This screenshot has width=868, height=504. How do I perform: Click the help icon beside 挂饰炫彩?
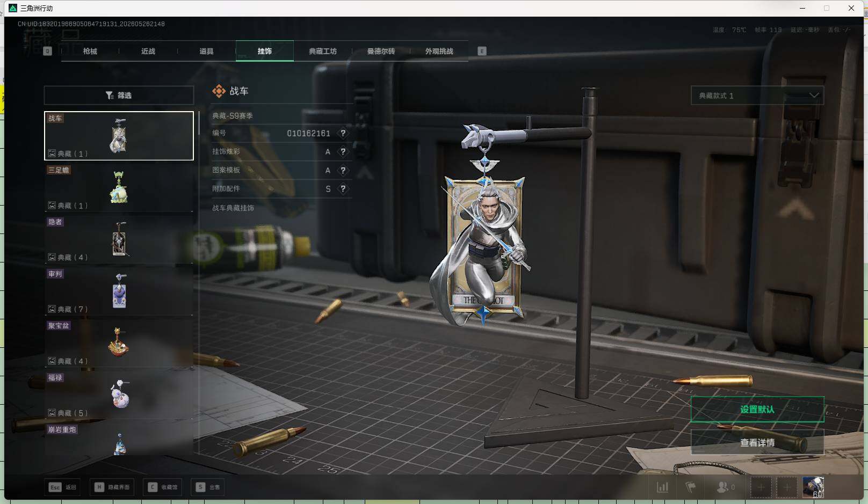(343, 152)
